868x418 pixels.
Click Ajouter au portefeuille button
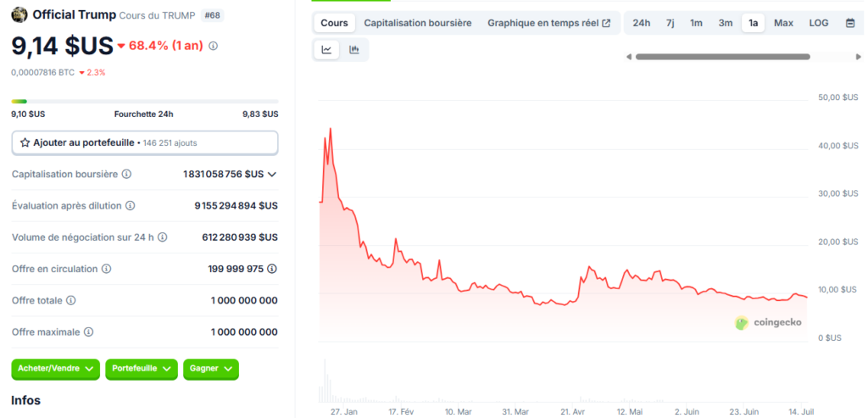click(x=144, y=142)
